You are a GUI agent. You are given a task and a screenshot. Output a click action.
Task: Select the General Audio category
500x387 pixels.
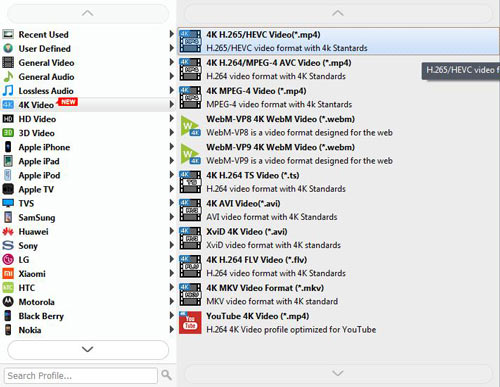(x=88, y=76)
